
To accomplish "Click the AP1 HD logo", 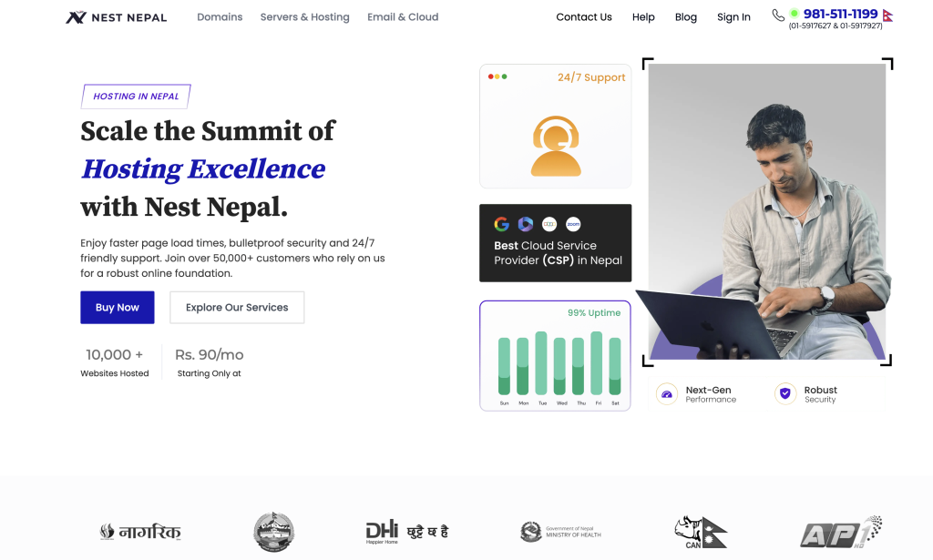I will coord(840,532).
